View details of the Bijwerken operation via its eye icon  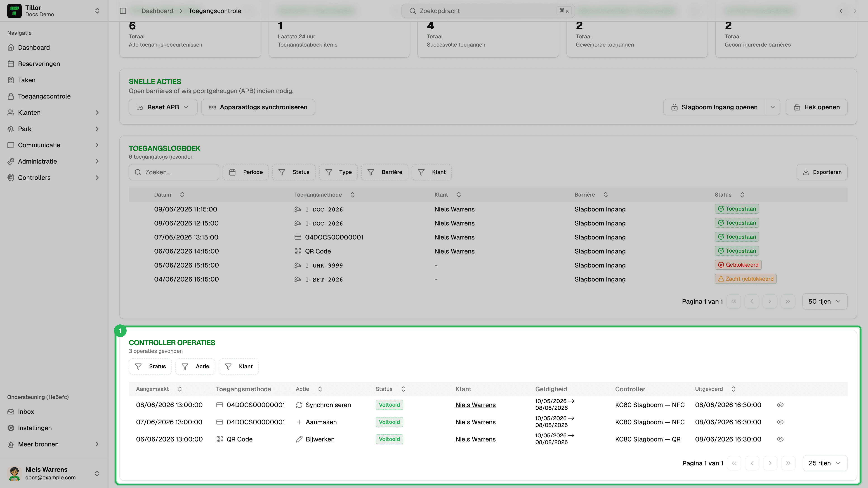pyautogui.click(x=780, y=439)
